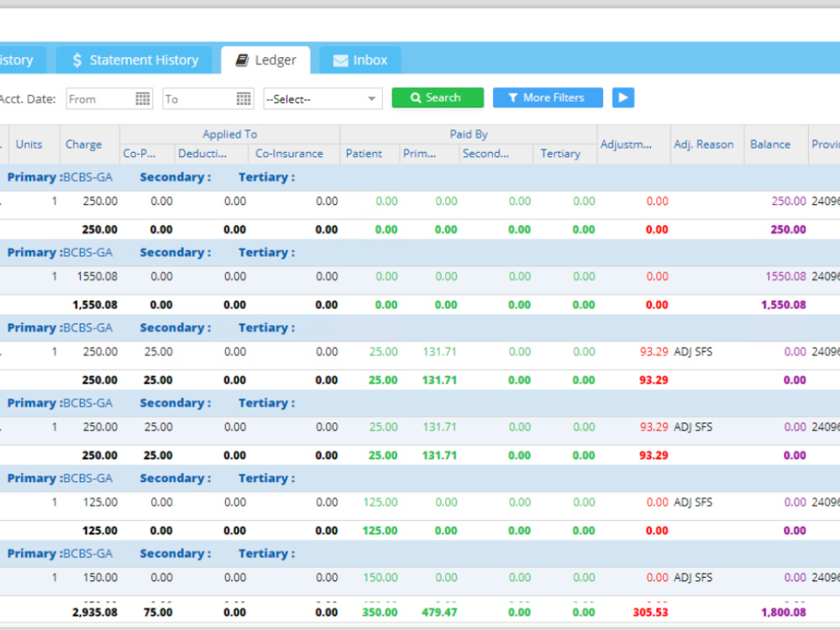The height and width of the screenshot is (630, 840).
Task: Click the Applied To group header
Action: coord(230,134)
